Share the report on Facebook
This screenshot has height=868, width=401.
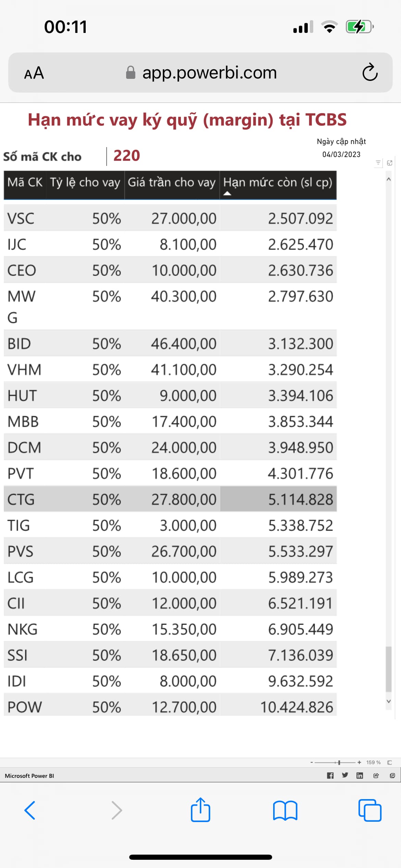tap(330, 775)
